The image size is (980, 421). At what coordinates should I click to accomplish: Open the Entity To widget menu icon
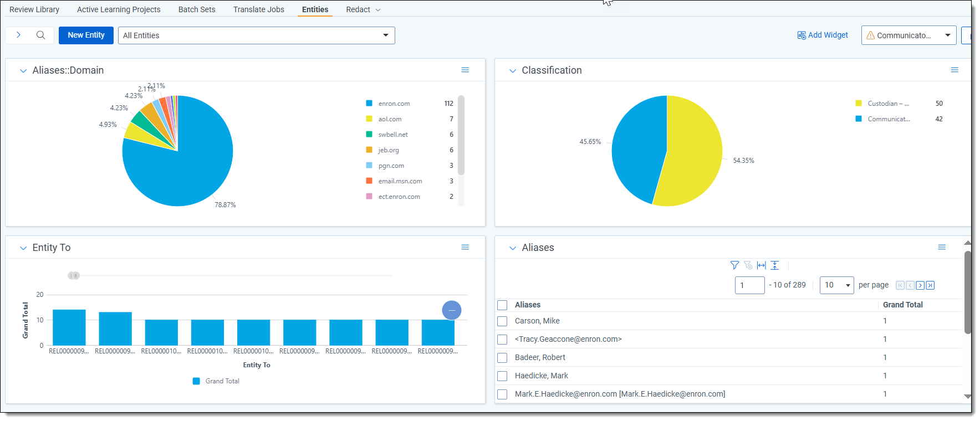pos(465,247)
